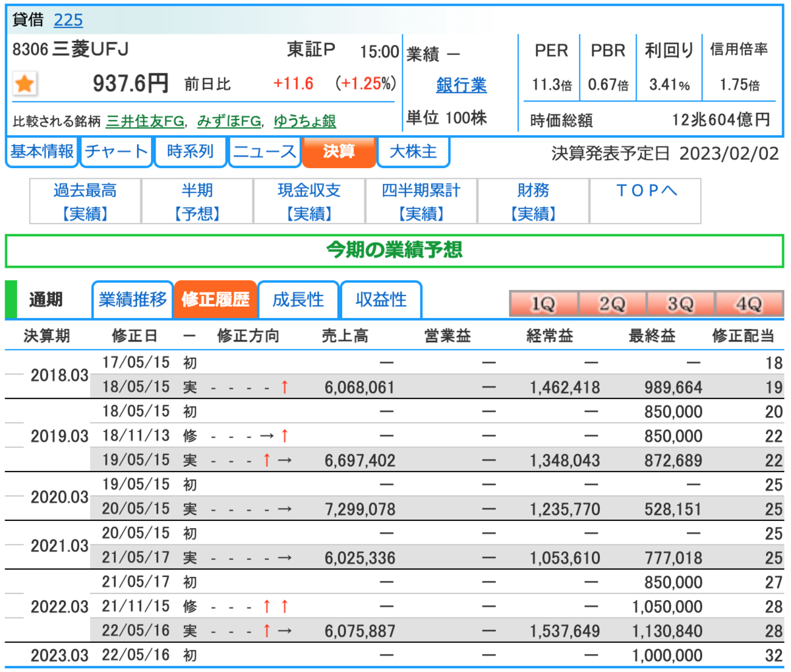This screenshot has height=672, width=791.
Task: Click the revision date 21/11/15
Action: point(136,607)
